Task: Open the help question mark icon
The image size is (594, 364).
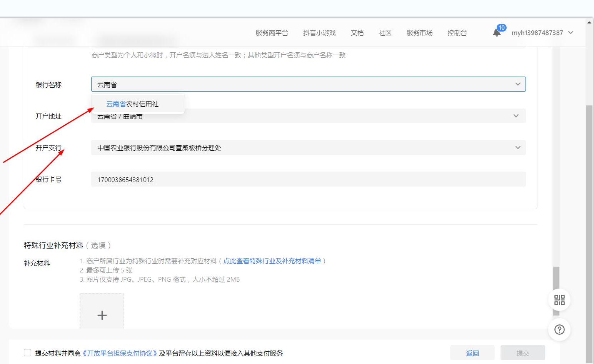Action: [x=559, y=329]
